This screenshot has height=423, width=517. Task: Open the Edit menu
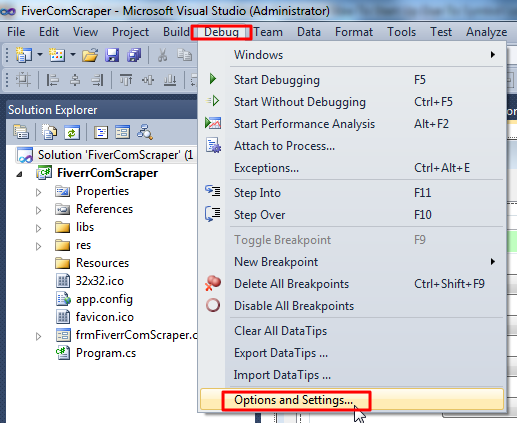(x=49, y=32)
